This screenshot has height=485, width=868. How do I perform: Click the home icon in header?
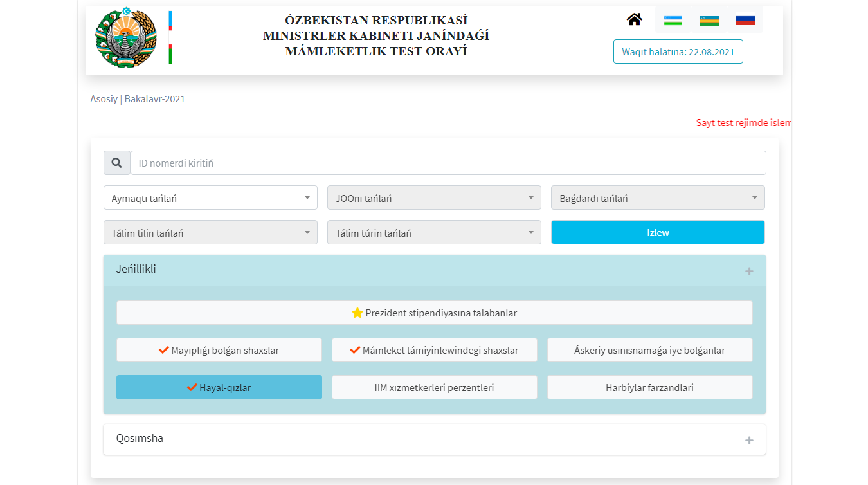(634, 20)
